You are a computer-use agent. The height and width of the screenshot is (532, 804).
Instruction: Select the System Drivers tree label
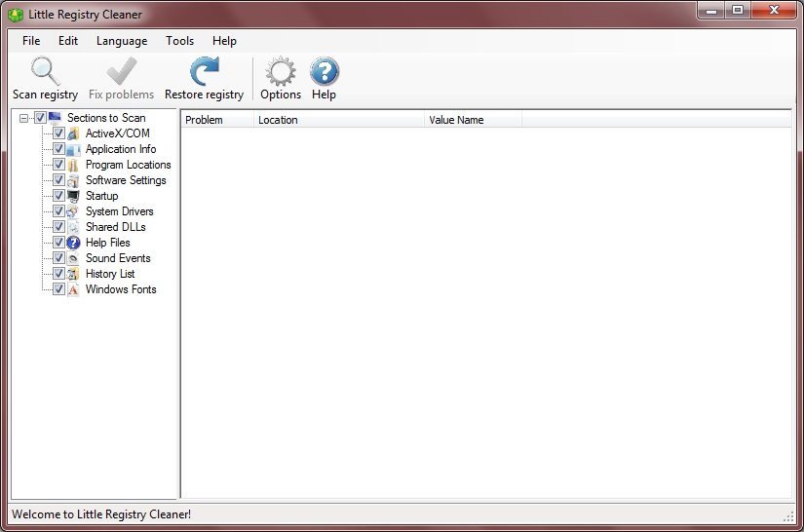[120, 211]
